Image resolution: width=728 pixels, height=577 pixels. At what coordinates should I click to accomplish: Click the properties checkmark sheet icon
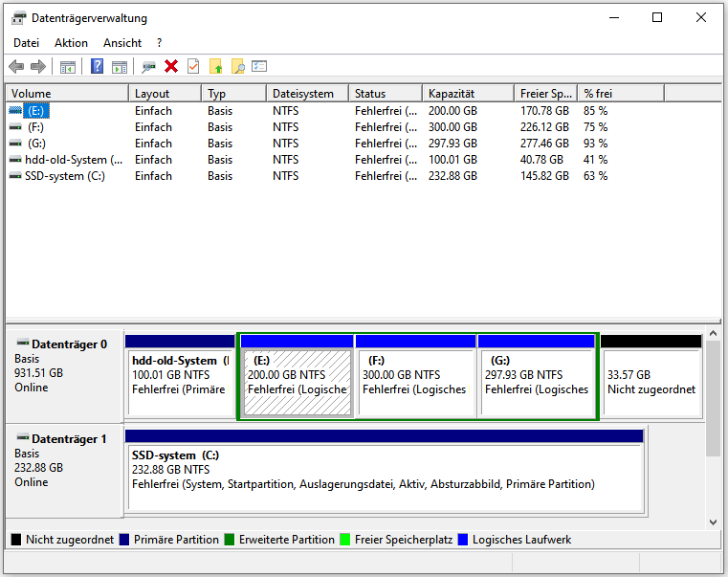pyautogui.click(x=193, y=66)
